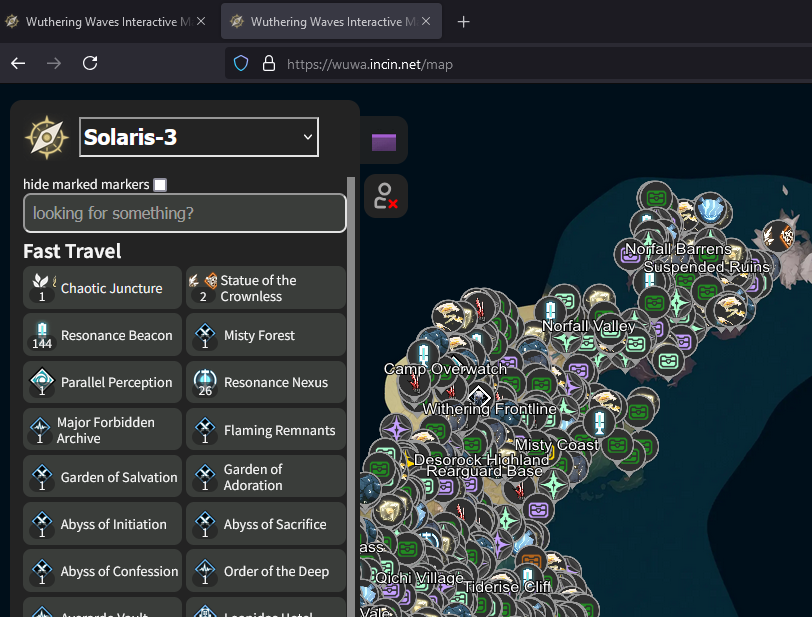812x617 pixels.
Task: Click Camp Overwatch map label
Action: 445,369
